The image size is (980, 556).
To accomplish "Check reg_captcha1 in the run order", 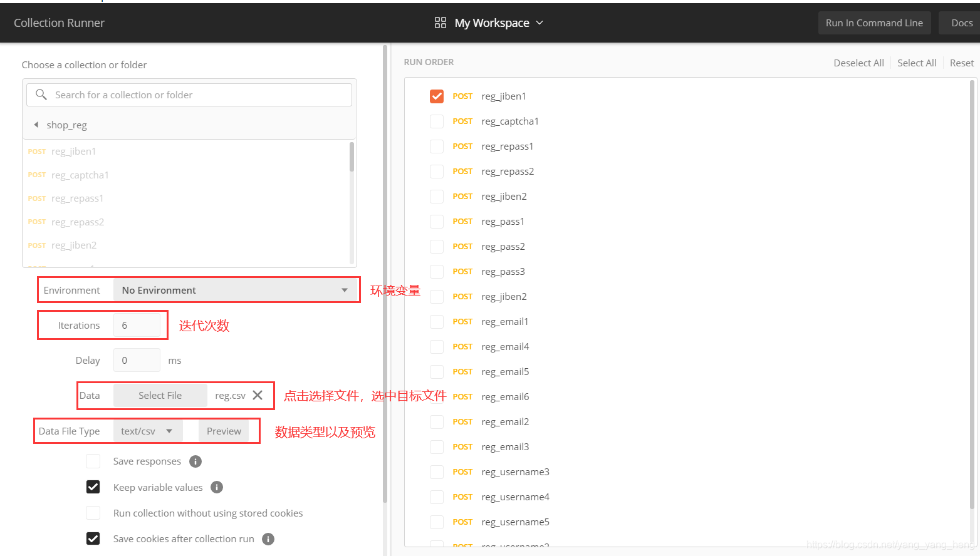I will click(x=436, y=121).
